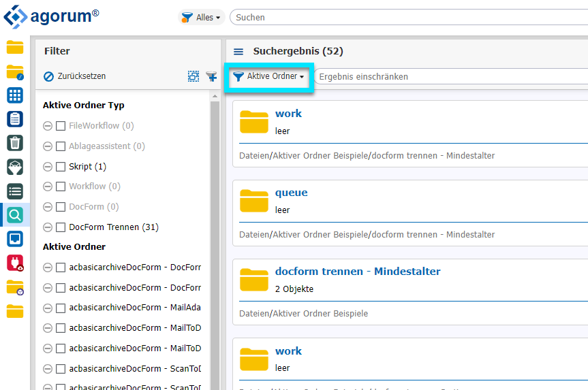588x390 pixels.
Task: Open the sidebar folder icon with purple badge
Action: 15,287
